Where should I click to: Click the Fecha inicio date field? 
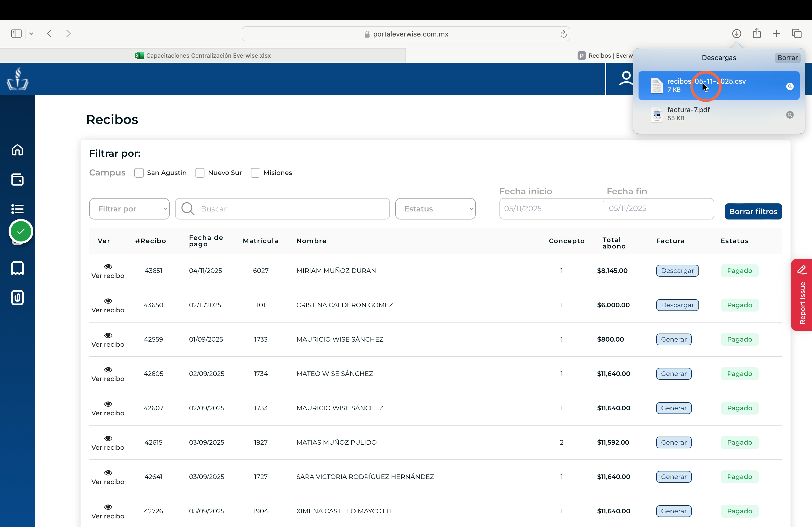(x=551, y=208)
